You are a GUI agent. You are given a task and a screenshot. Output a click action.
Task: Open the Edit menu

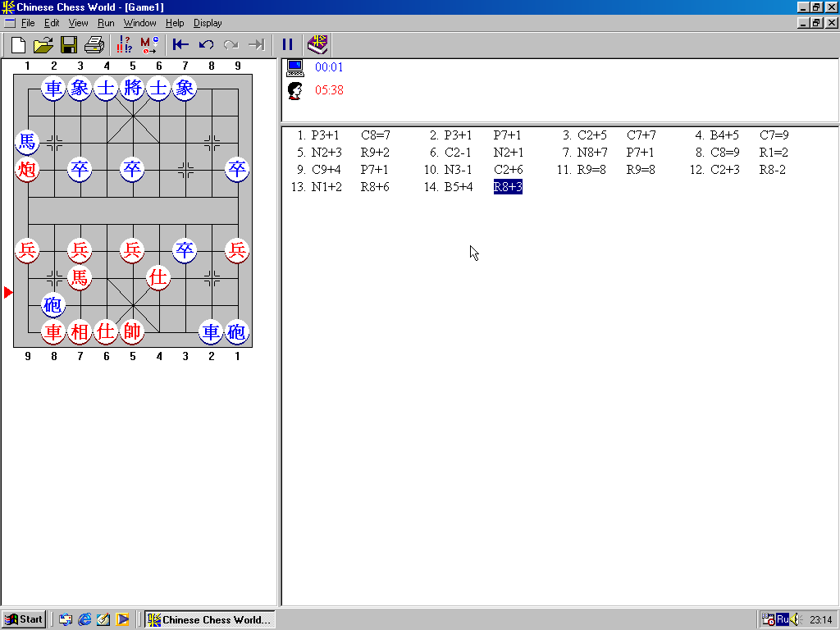(x=52, y=23)
